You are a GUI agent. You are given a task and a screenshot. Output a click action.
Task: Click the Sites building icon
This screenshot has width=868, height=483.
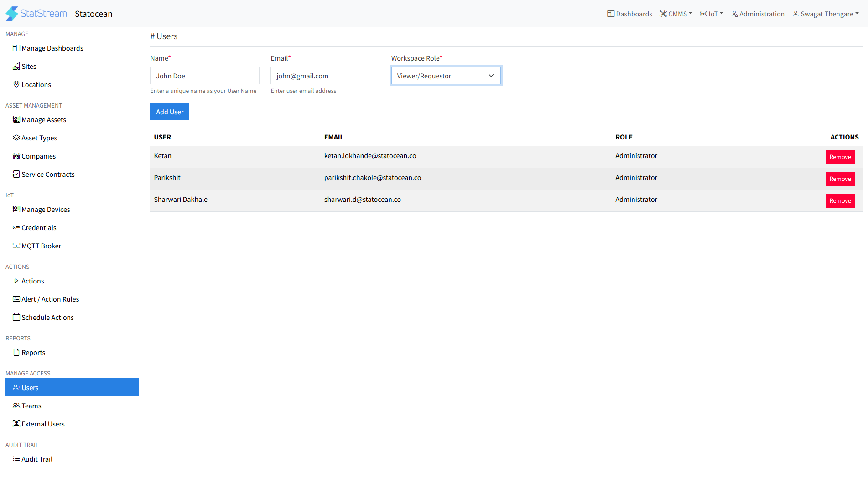click(16, 67)
